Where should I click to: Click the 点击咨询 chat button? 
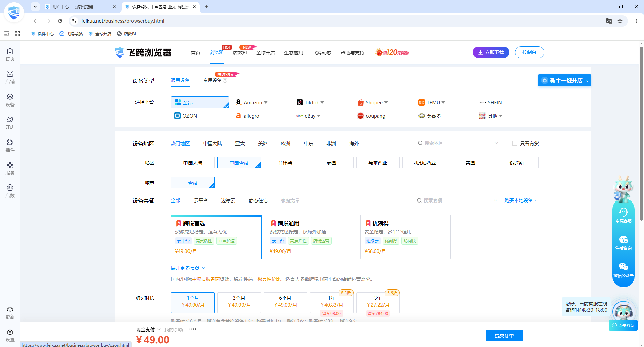[x=623, y=325]
